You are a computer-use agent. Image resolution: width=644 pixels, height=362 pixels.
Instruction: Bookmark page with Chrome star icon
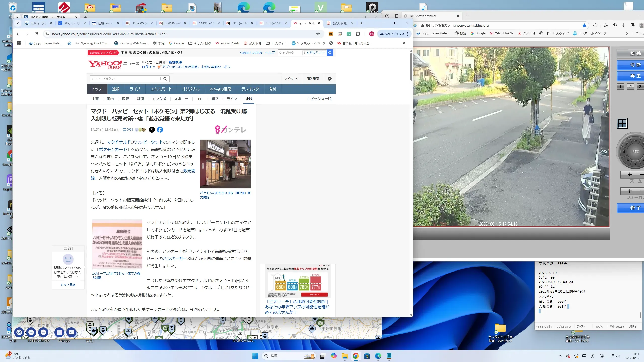318,34
